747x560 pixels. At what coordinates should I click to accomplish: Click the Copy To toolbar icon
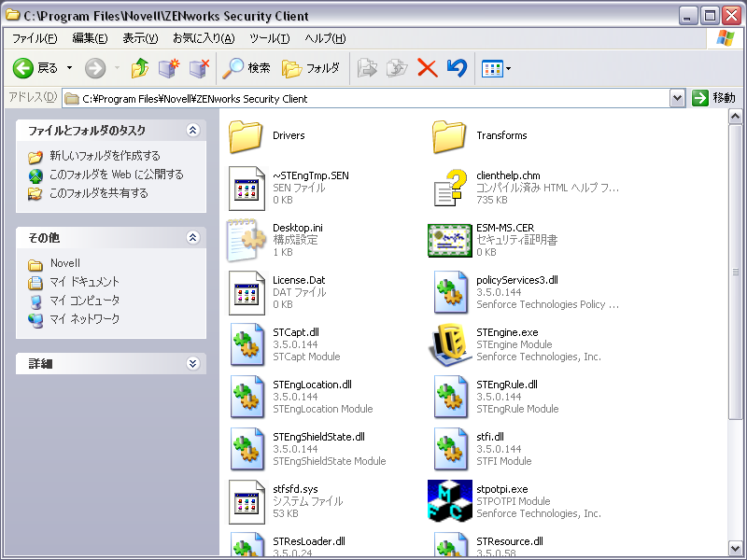point(397,68)
